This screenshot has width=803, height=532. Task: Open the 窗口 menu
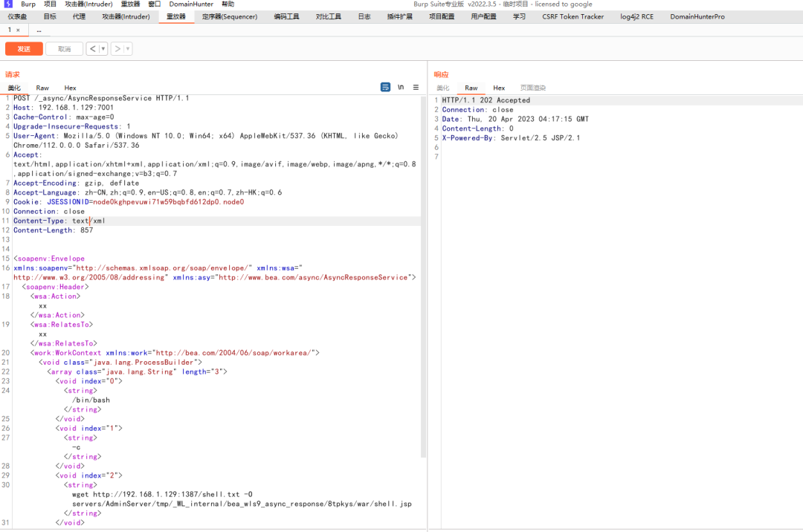coord(154,4)
